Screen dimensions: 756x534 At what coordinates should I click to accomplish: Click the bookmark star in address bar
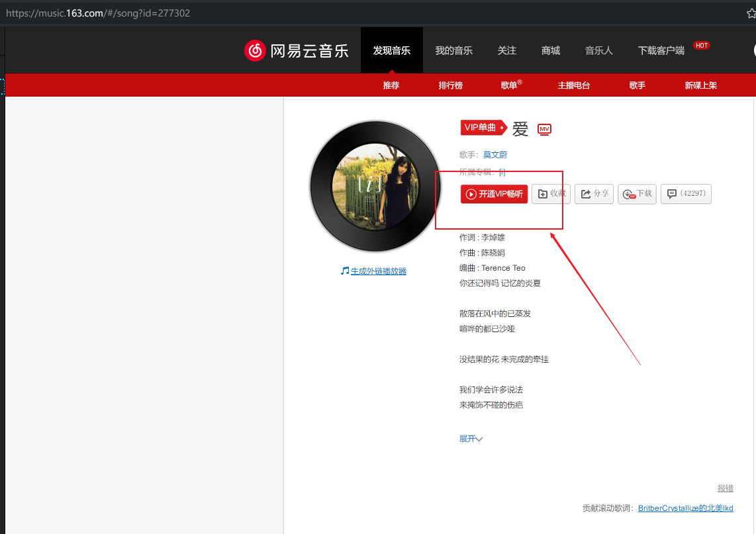[751, 13]
